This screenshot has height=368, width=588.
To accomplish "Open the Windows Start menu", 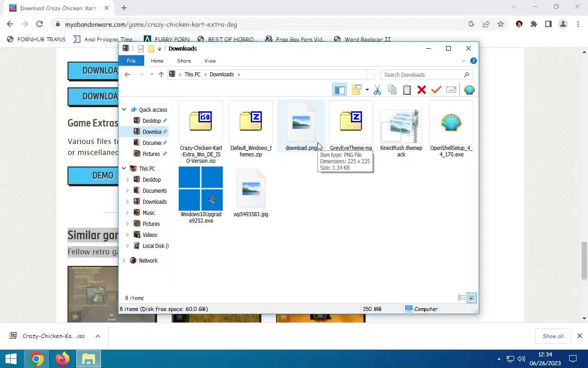I will pyautogui.click(x=11, y=359).
